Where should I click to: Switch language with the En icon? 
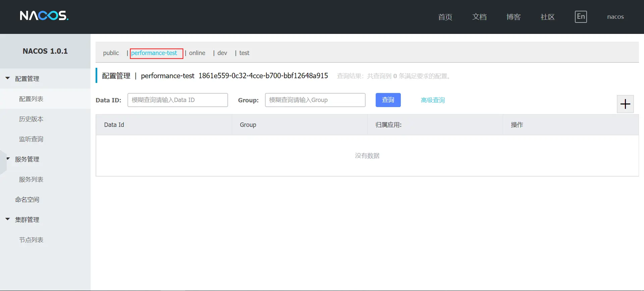581,17
